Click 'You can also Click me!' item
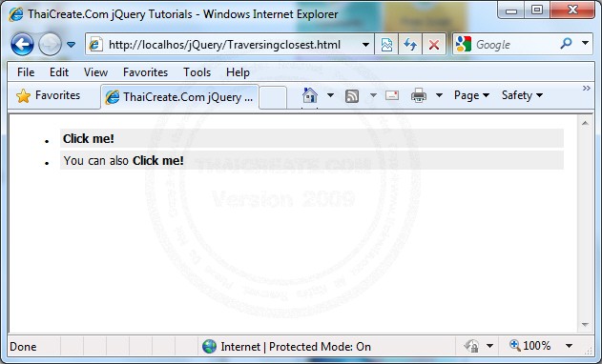 312,160
